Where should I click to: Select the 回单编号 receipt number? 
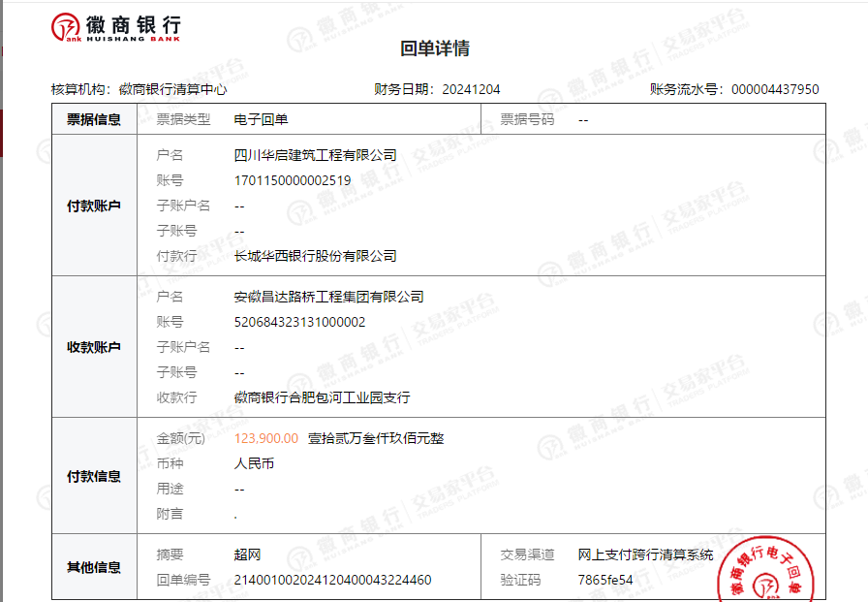[332, 580]
